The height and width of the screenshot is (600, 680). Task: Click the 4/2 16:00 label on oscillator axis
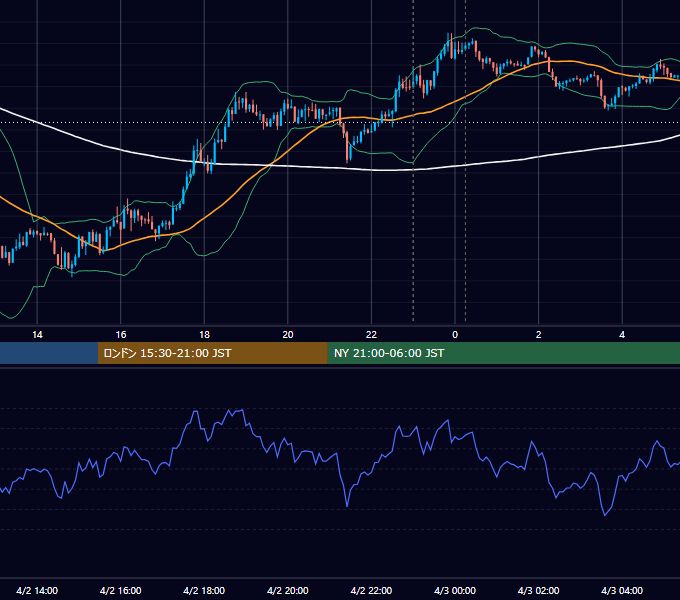[x=121, y=590]
